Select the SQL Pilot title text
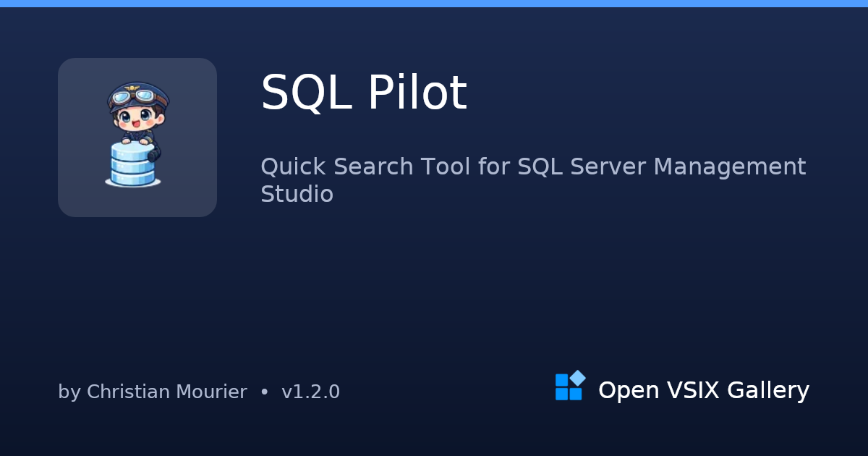 pos(364,93)
